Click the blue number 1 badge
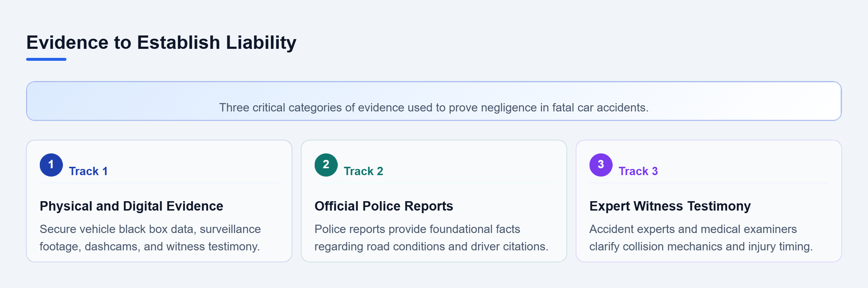Viewport: 868px width, 288px height. pos(51,165)
